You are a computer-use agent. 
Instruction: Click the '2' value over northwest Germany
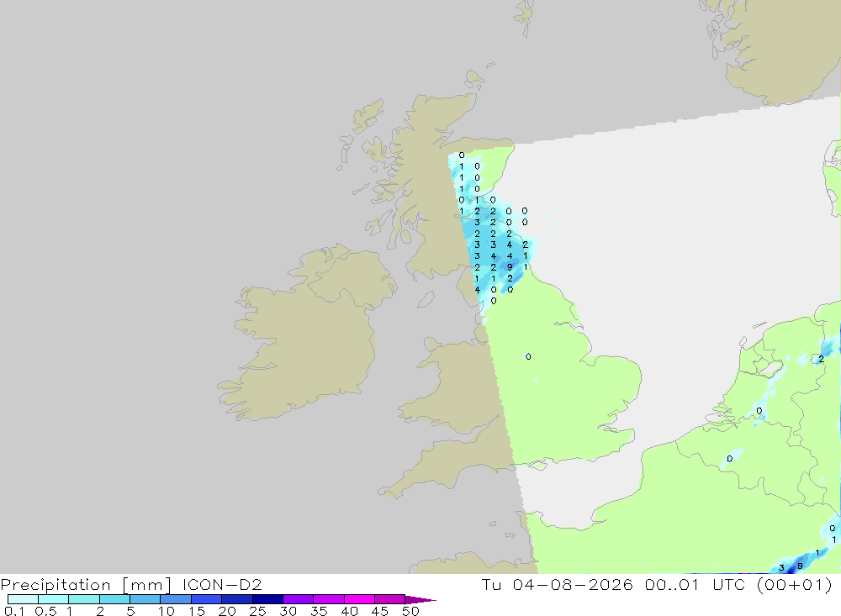[x=821, y=359]
